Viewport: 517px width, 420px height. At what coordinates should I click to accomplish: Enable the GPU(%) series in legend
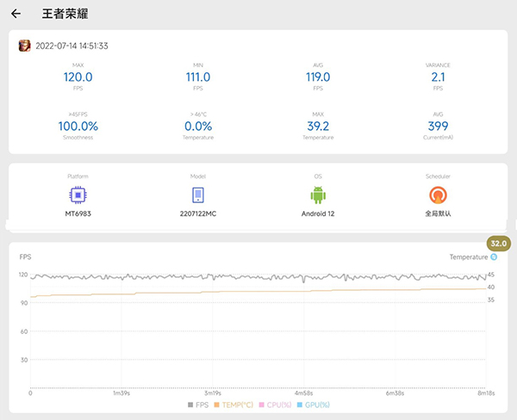coord(313,405)
